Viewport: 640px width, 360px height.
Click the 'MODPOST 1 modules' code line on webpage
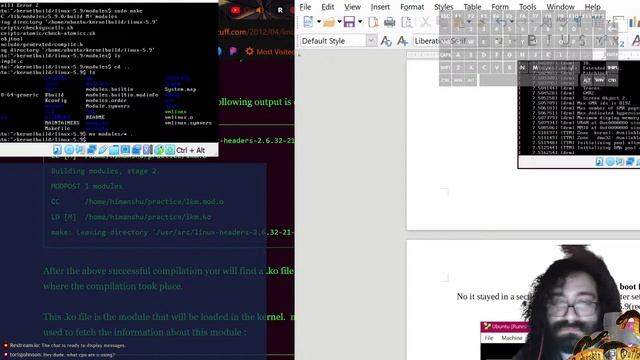point(87,186)
